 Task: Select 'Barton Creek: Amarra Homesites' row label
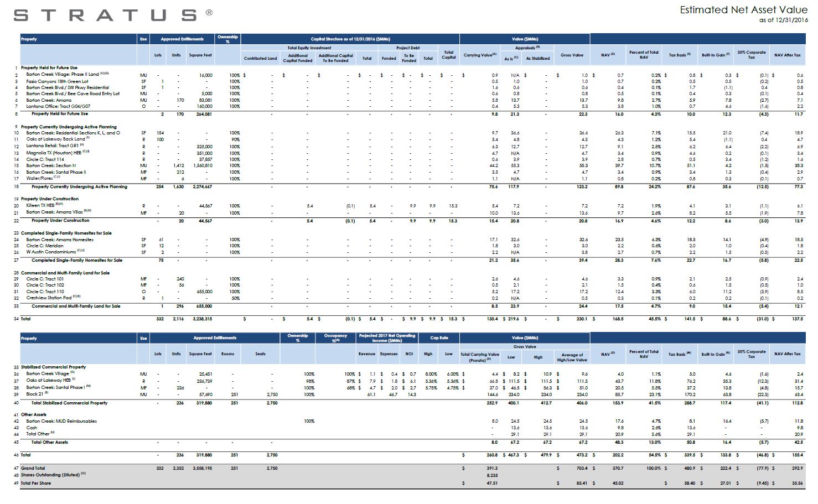coord(60,240)
